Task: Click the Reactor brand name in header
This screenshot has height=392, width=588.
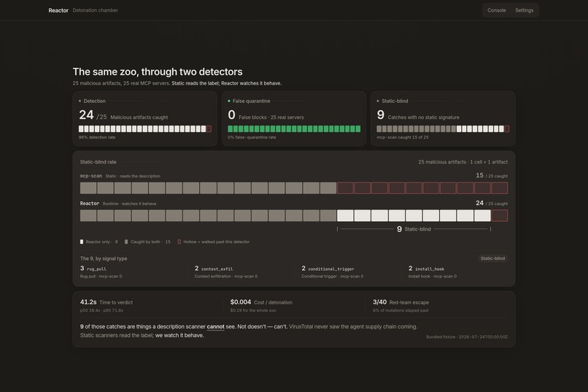Action: [58, 10]
